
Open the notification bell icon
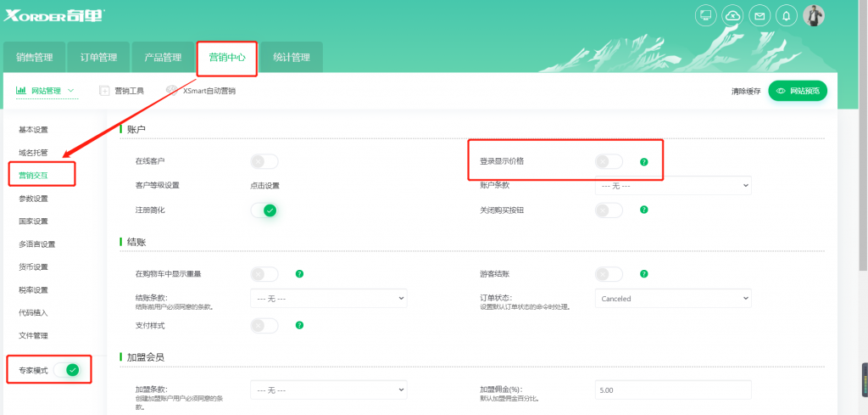pyautogui.click(x=787, y=15)
